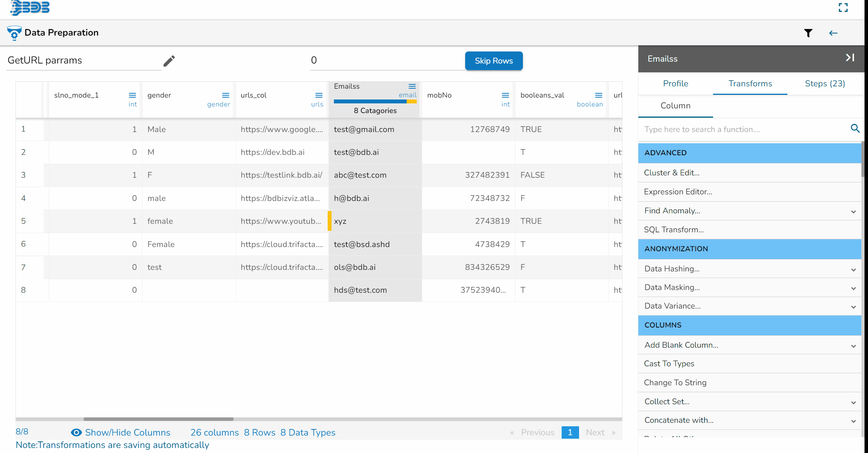Screen dimensions: 868x453
Task: Open the mobNo column hamburger menu
Action: (505, 95)
